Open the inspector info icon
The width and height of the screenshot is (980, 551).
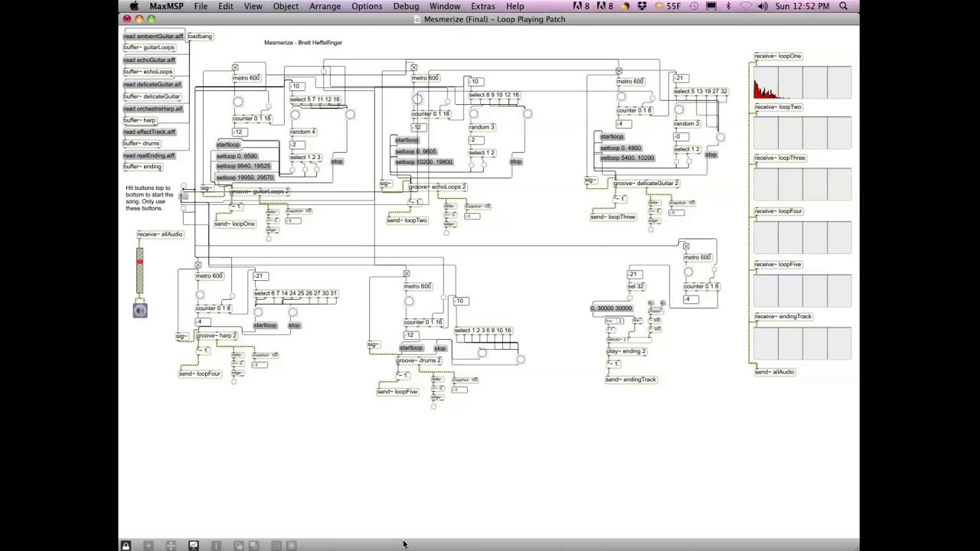216,546
